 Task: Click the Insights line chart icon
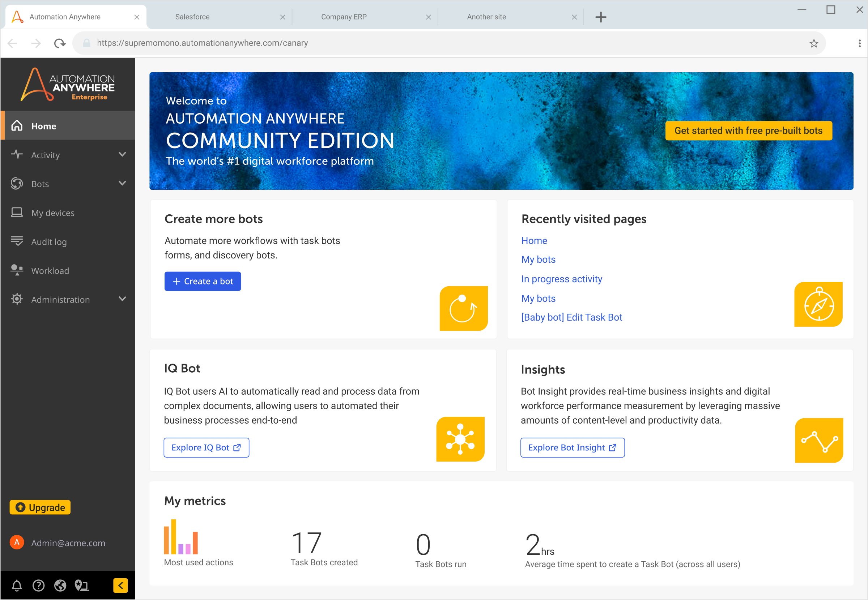pos(819,440)
